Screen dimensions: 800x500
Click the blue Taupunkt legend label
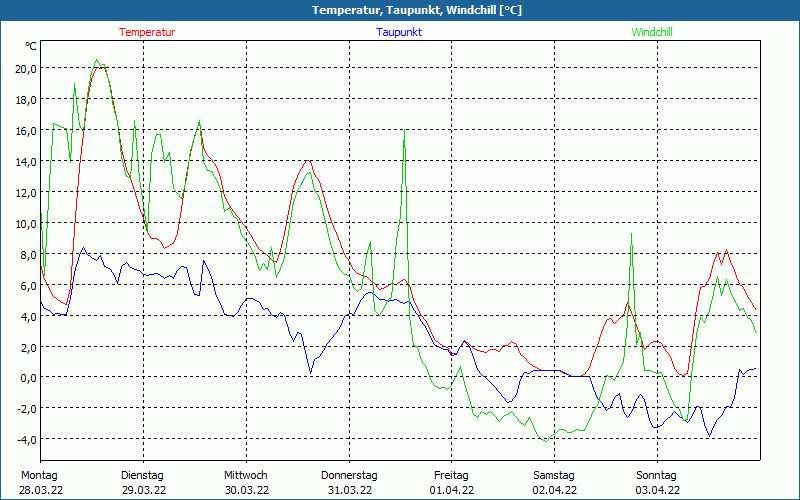399,32
